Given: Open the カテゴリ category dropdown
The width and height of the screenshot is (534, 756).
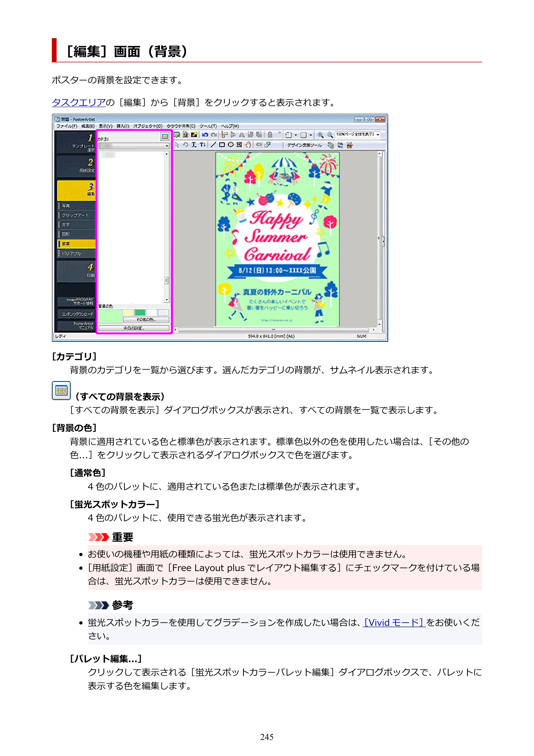Looking at the screenshot, I should pyautogui.click(x=133, y=146).
